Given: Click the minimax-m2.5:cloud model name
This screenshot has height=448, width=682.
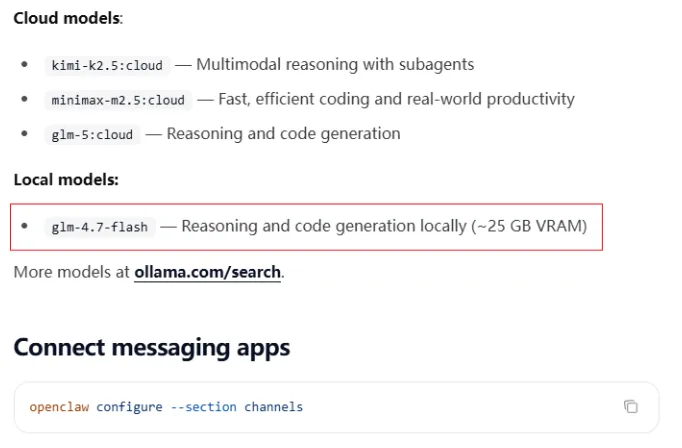Looking at the screenshot, I should coord(118,100).
